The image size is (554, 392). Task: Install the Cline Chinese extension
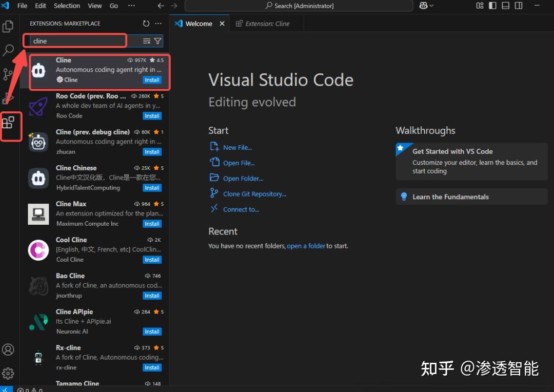pyautogui.click(x=152, y=188)
